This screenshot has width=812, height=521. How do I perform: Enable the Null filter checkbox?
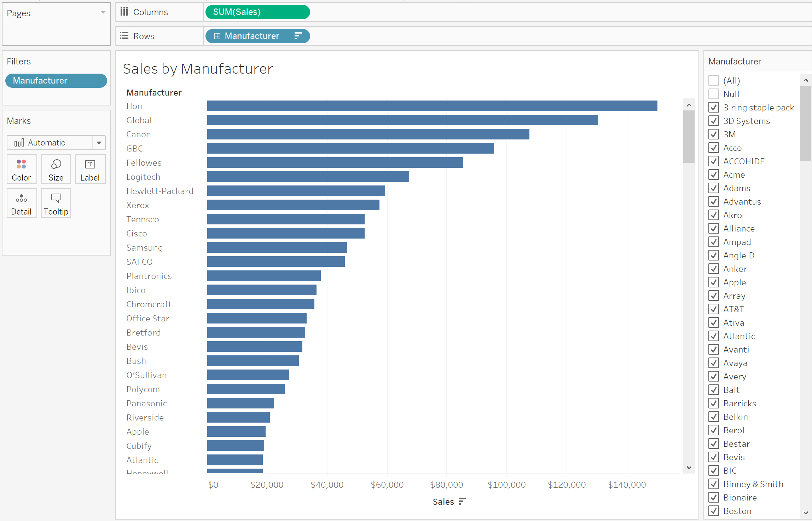tap(714, 94)
